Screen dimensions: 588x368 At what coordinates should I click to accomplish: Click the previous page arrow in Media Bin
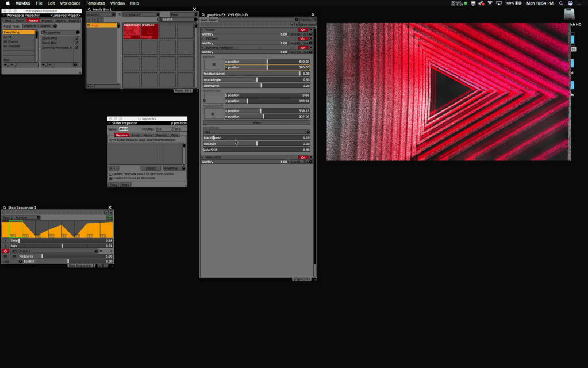(x=89, y=20)
